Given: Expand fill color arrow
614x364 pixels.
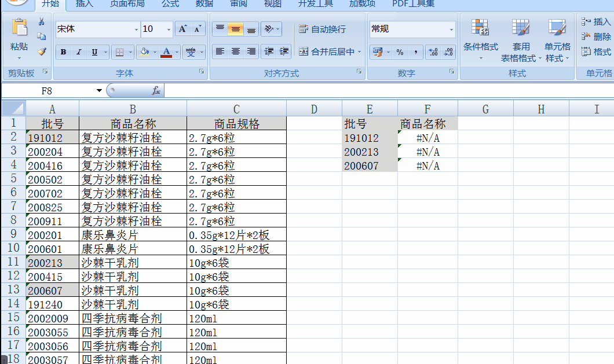Looking at the screenshot, I should coord(155,52).
